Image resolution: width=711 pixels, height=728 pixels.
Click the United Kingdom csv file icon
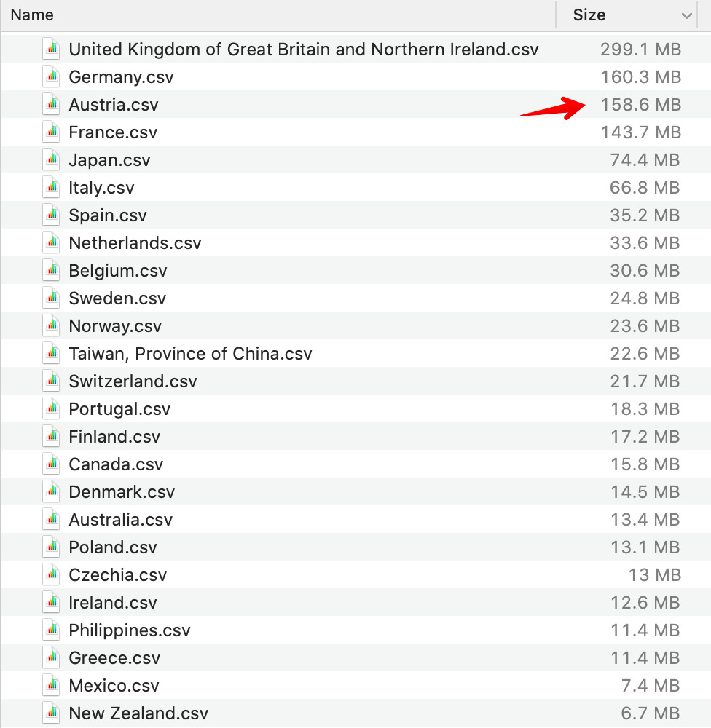(x=51, y=49)
